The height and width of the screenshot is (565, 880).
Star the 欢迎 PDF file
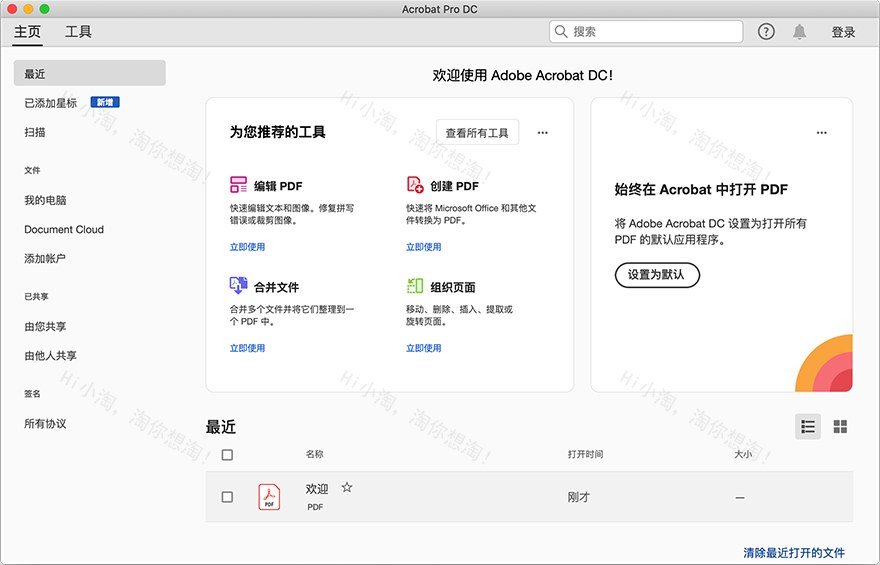(347, 487)
